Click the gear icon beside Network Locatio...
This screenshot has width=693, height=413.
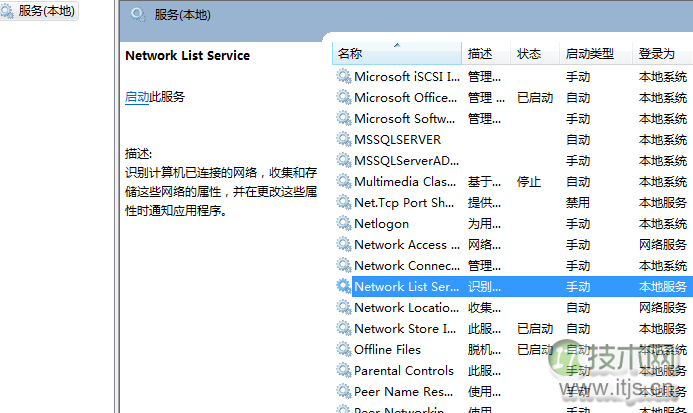[343, 307]
